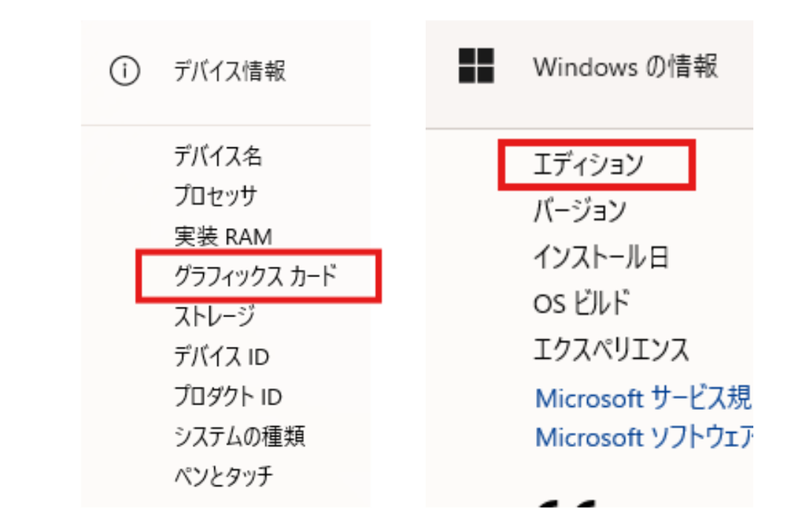Viewport: 806px width, 532px height.
Task: Open the Microsoft サービス規約 link
Action: click(x=644, y=398)
